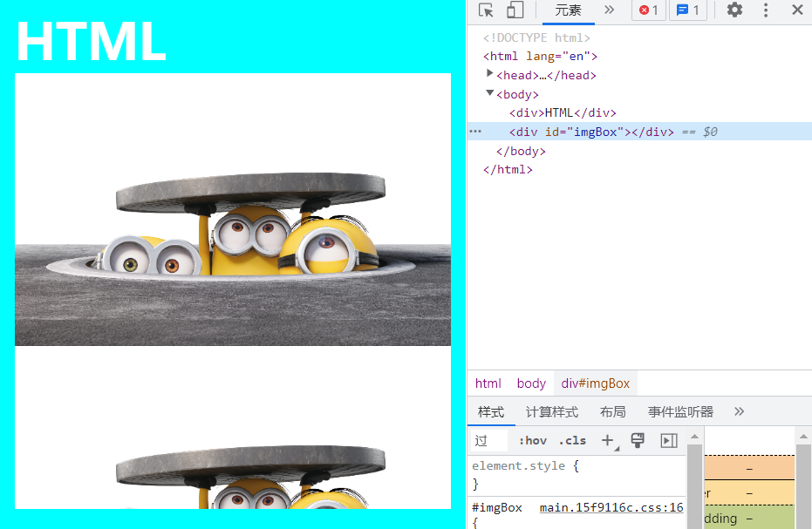
Task: Show more style pane tabs chevron
Action: [739, 411]
